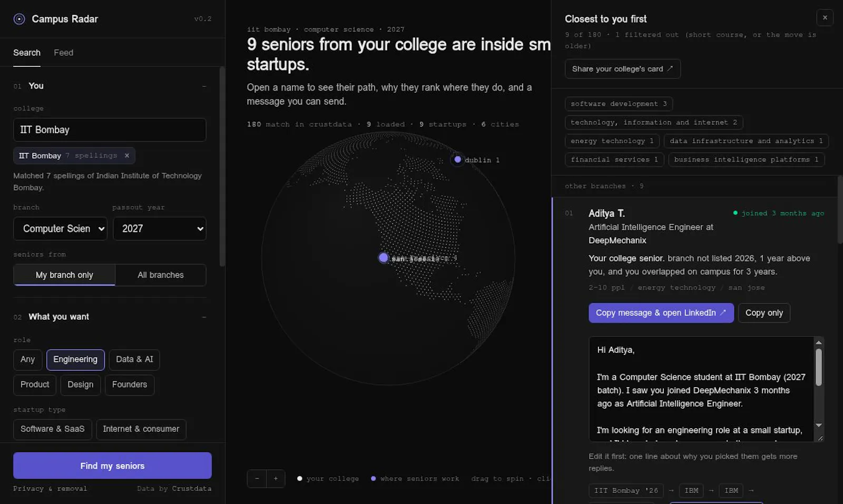Remove the IIT Bombay spellings chip
Image resolution: width=843 pixels, height=504 pixels.
(127, 155)
